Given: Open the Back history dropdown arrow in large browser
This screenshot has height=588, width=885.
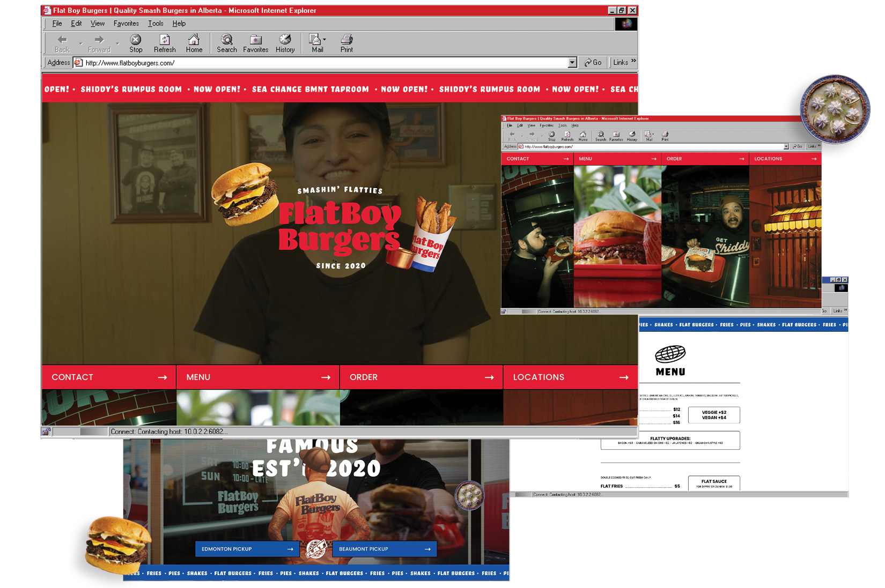Looking at the screenshot, I should coord(80,43).
